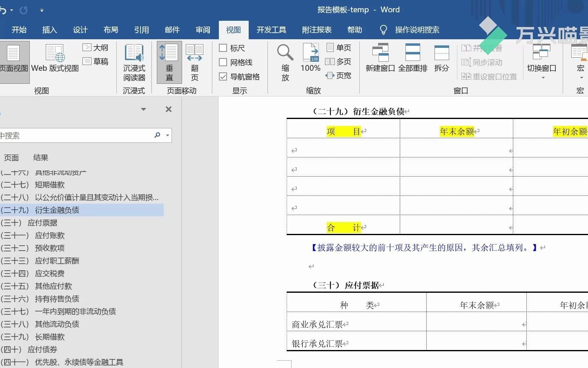Open the Zoom dialog (缩放)
588x368 pixels.
[285, 62]
